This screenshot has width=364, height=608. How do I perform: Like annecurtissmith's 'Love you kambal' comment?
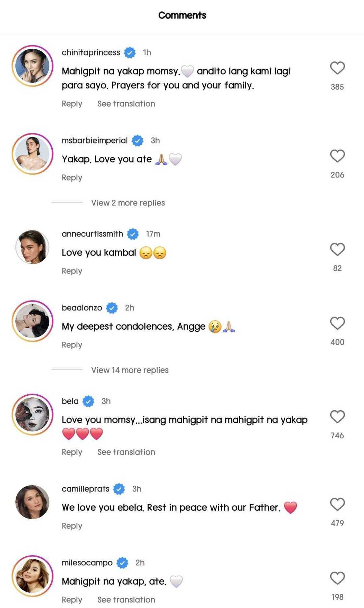point(337,249)
